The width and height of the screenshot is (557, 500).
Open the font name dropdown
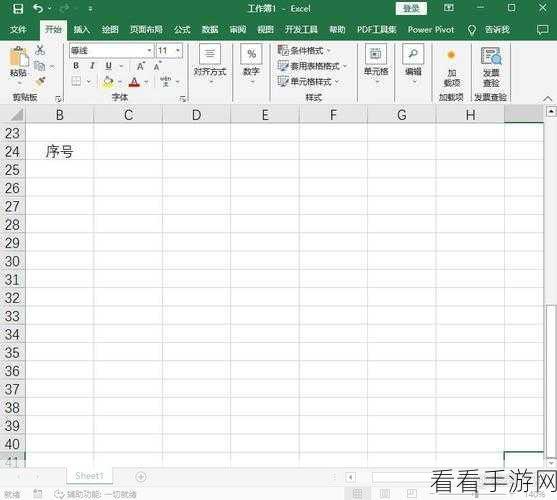(x=150, y=51)
